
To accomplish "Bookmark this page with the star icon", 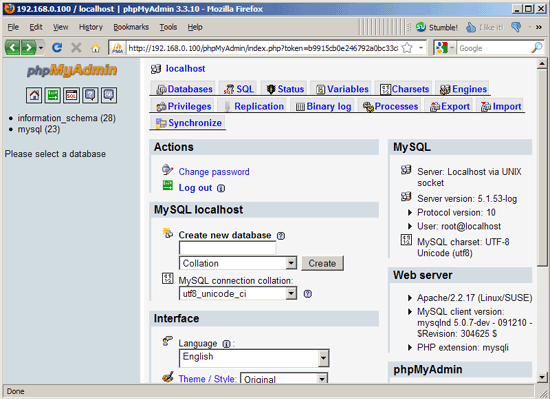I will pyautogui.click(x=407, y=48).
